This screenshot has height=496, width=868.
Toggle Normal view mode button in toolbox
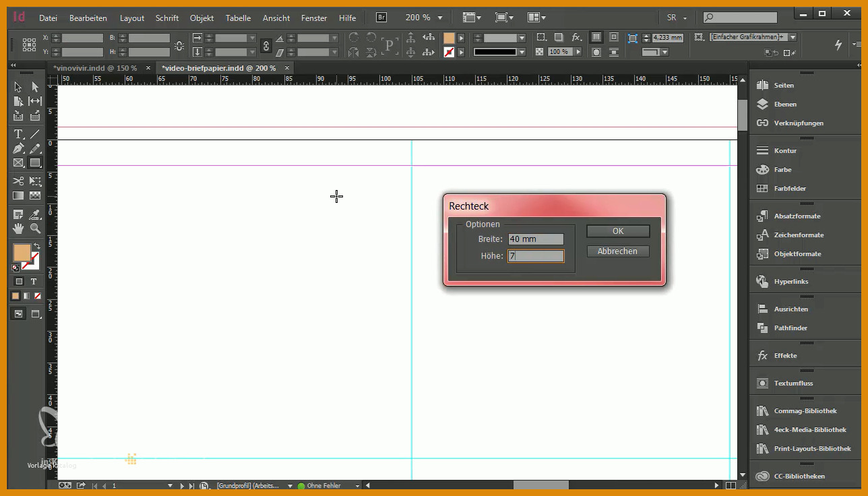(x=18, y=314)
